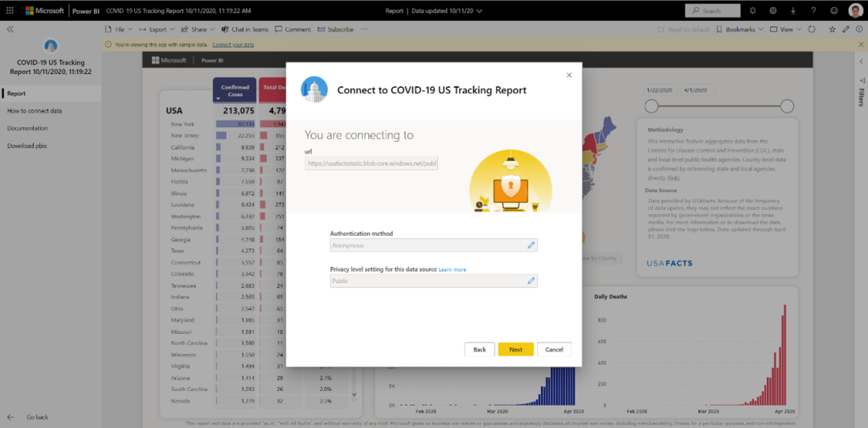Click the Cancel button
868x428 pixels.
coord(554,349)
